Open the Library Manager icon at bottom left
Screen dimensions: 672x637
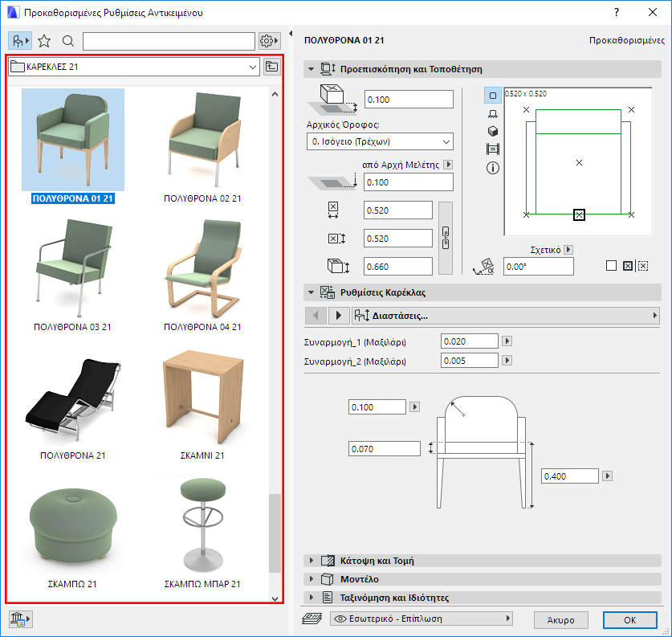[x=19, y=619]
